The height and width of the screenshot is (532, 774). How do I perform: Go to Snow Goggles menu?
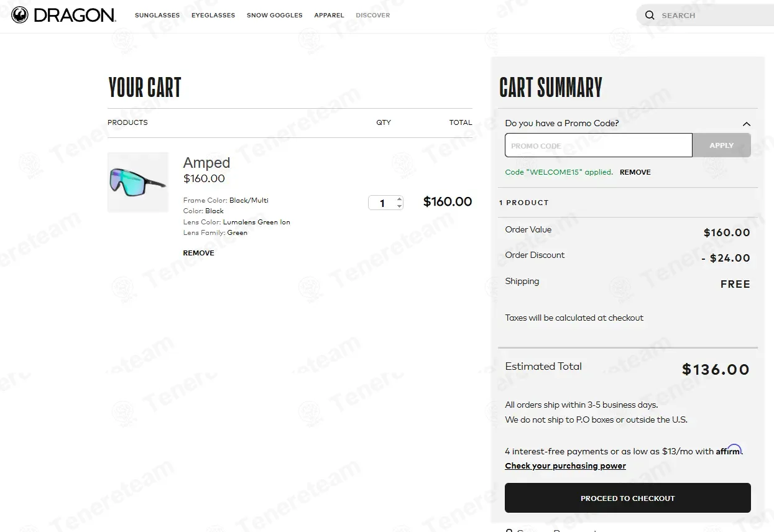pyautogui.click(x=274, y=16)
